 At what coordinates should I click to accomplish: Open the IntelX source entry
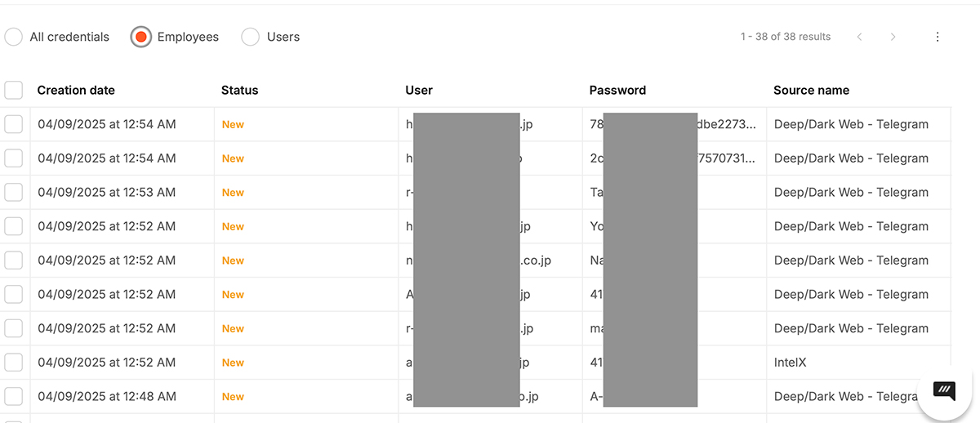[x=790, y=363]
